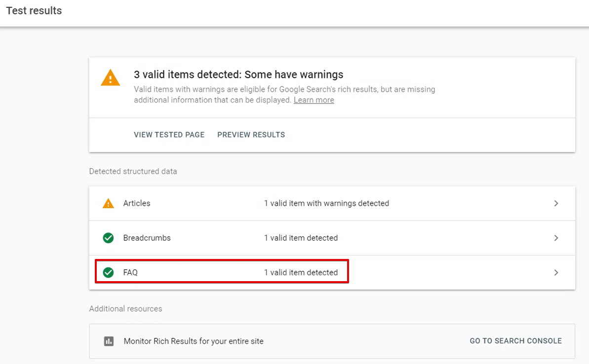This screenshot has width=589, height=364.
Task: Select the FAQ label
Action: [x=130, y=272]
